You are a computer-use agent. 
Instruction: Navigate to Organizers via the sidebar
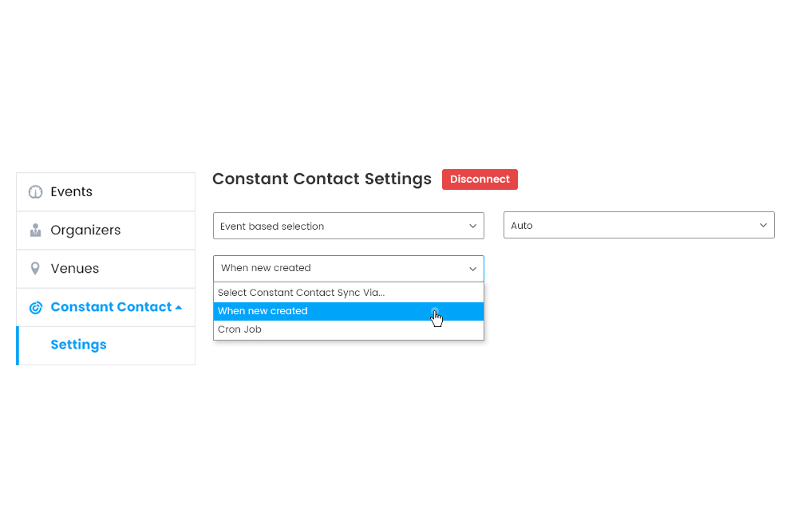(85, 230)
